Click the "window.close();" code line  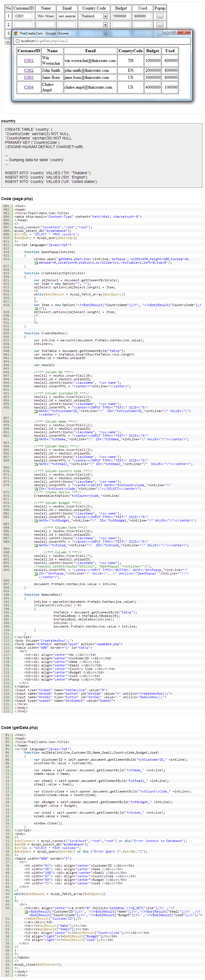[48, 823]
